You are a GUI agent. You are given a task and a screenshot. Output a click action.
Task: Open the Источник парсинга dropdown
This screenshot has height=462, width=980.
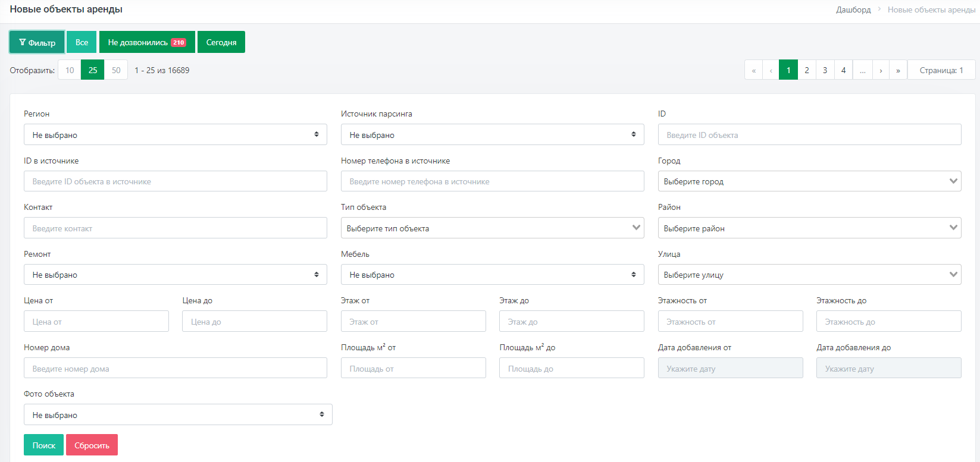tap(493, 134)
